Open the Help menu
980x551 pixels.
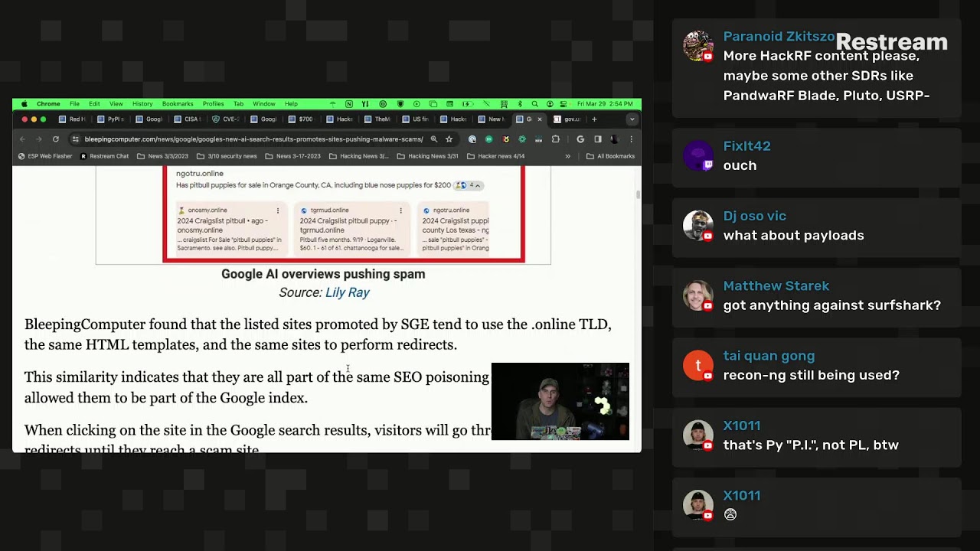[x=291, y=104]
